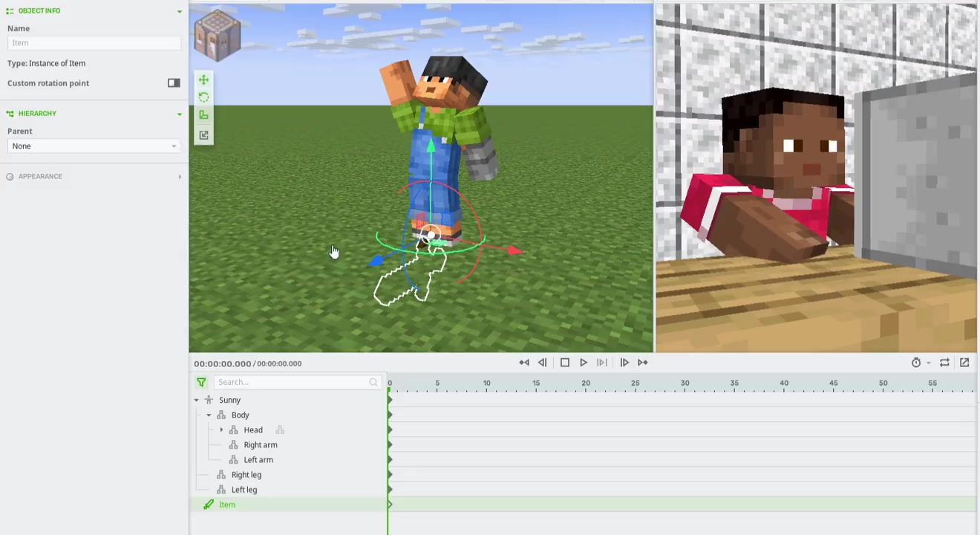The image size is (980, 535).
Task: Expand the Head part tree
Action: (221, 430)
